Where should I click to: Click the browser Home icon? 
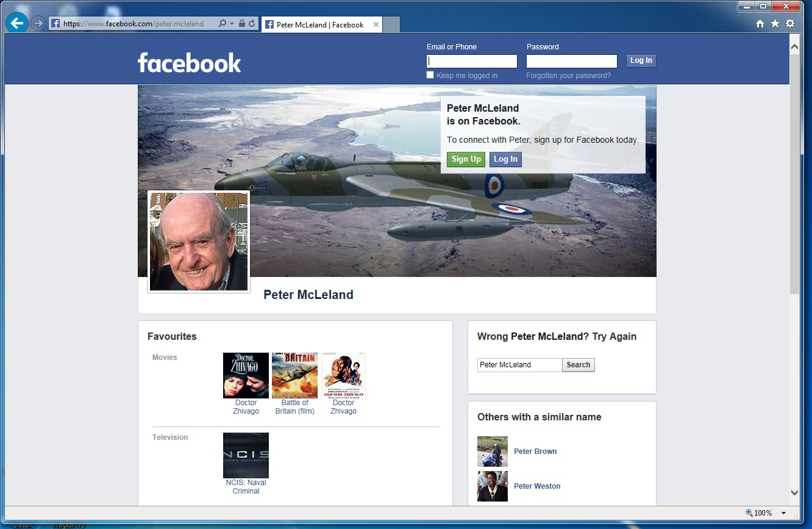760,24
